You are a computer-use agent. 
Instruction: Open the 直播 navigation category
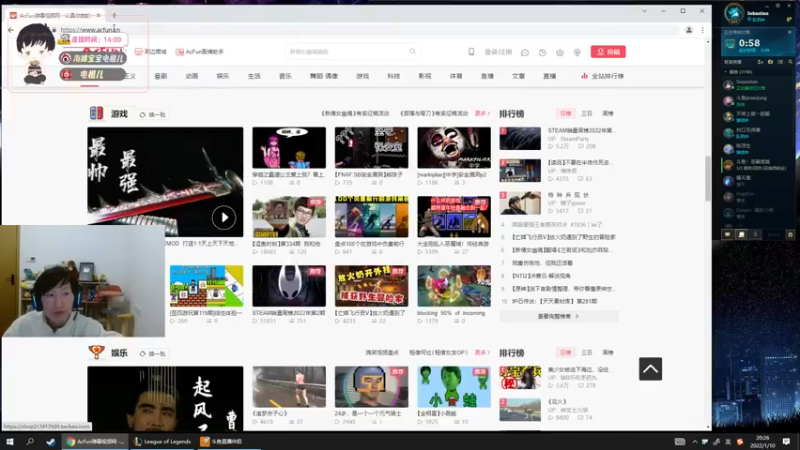[549, 76]
